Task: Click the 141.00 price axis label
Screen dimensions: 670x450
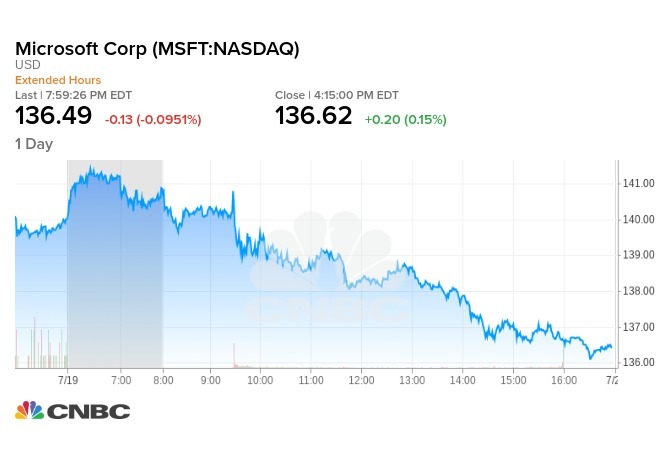Action: pyautogui.click(x=638, y=184)
